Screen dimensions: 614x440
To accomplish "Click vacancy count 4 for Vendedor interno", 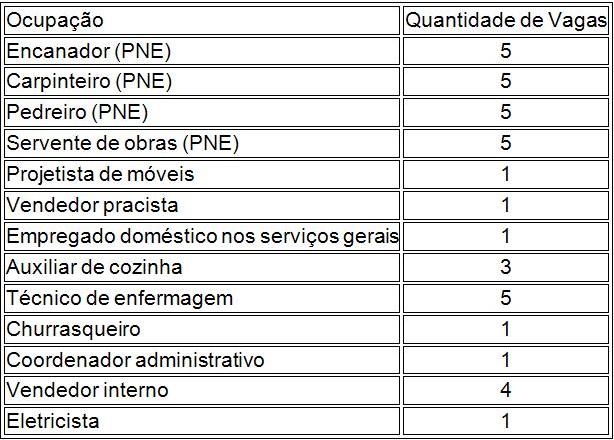I will pyautogui.click(x=506, y=391).
